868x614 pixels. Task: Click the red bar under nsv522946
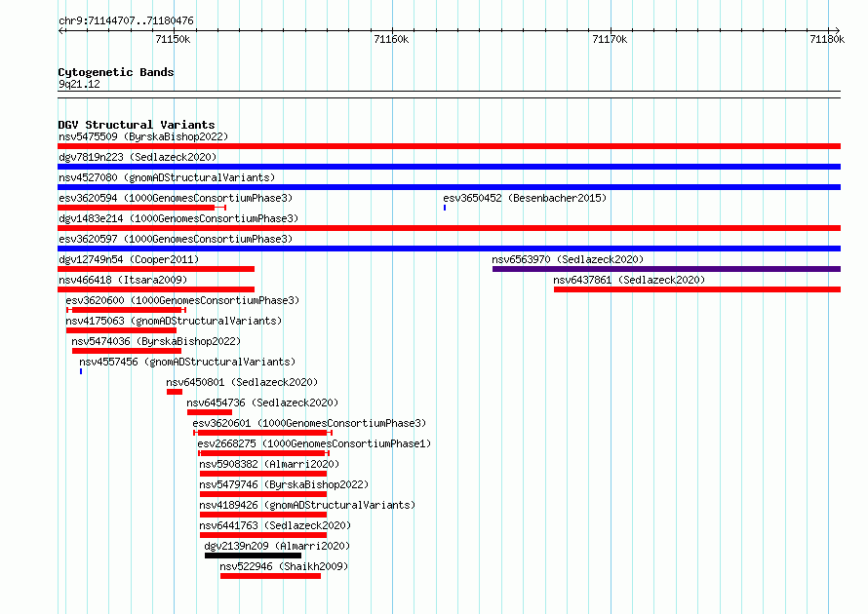point(271,576)
